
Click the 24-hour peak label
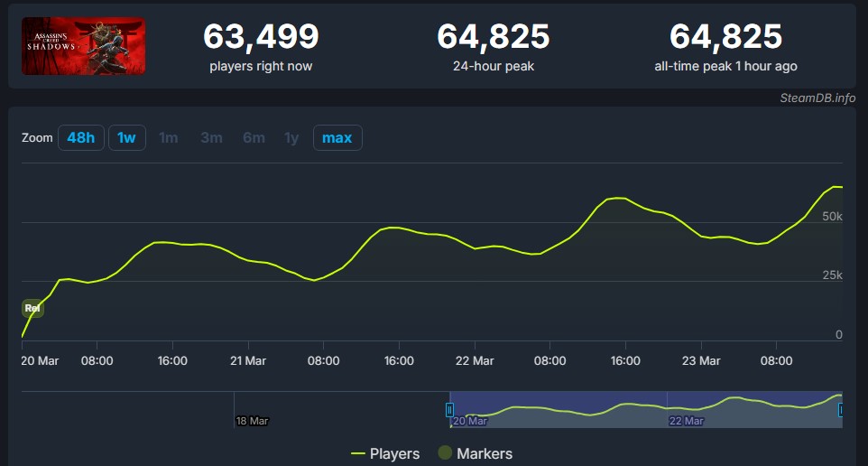[494, 67]
